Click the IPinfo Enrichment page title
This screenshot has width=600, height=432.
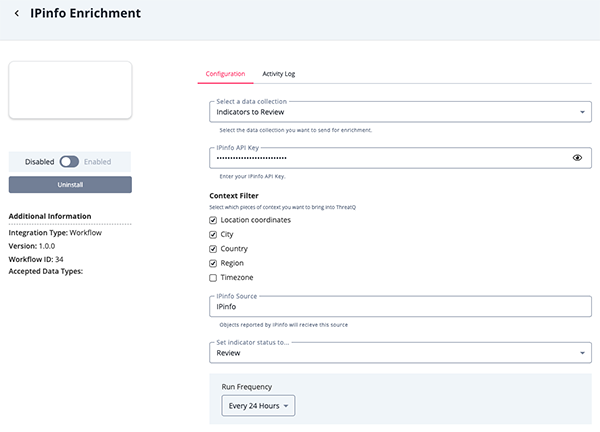(x=85, y=13)
